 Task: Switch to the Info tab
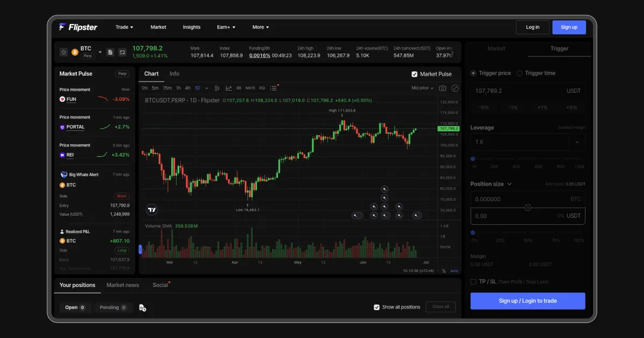[174, 74]
